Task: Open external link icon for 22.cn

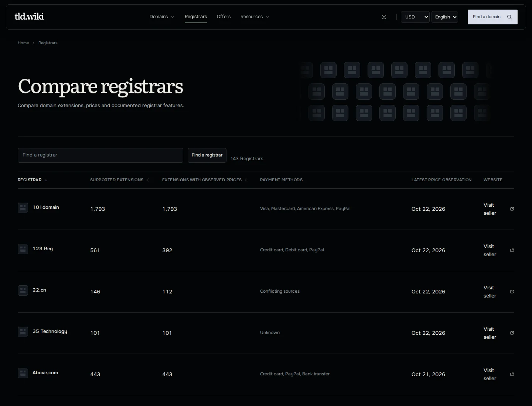Action: coord(512,292)
